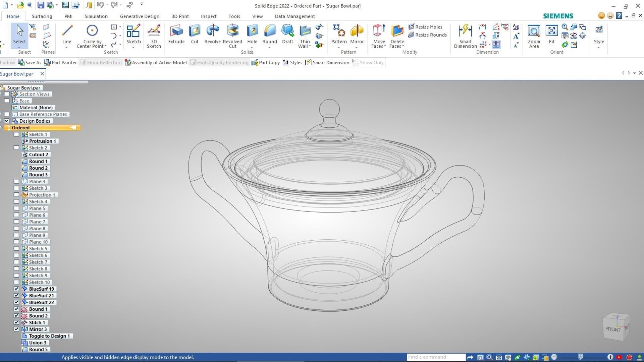Toggle the Design Bodies checkbox

[7, 121]
